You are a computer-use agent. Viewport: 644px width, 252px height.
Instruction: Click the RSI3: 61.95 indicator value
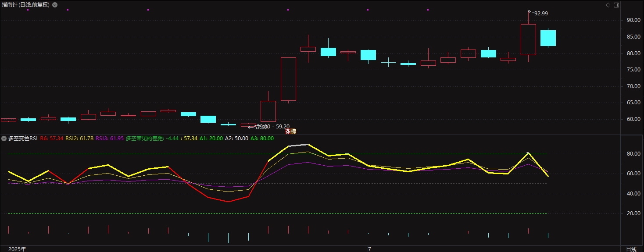[x=110, y=138]
